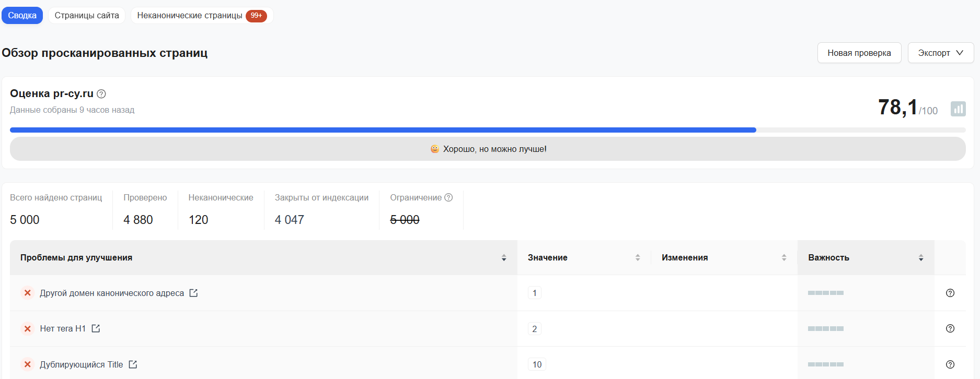Click help icon in Нет тега H1 row
This screenshot has width=980, height=379.
[950, 328]
